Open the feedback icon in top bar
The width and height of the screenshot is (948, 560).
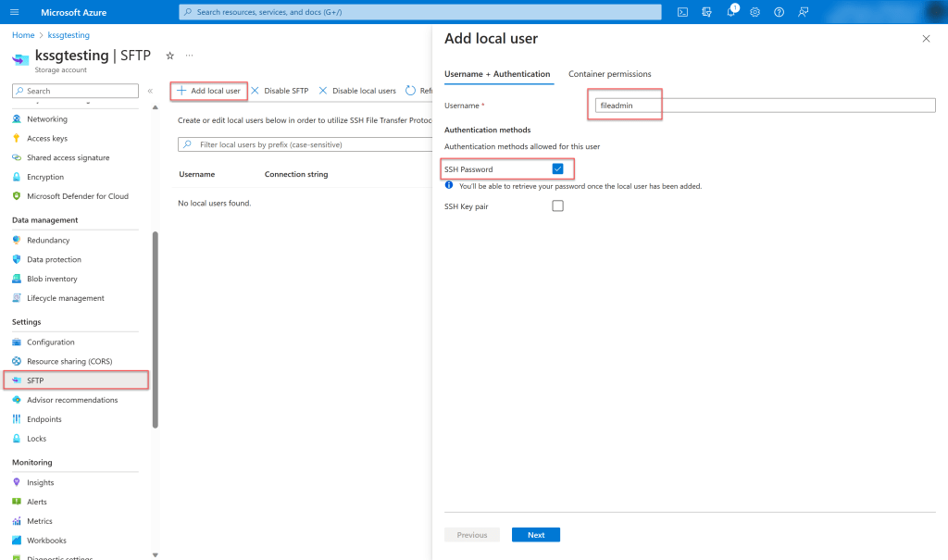[x=804, y=12]
